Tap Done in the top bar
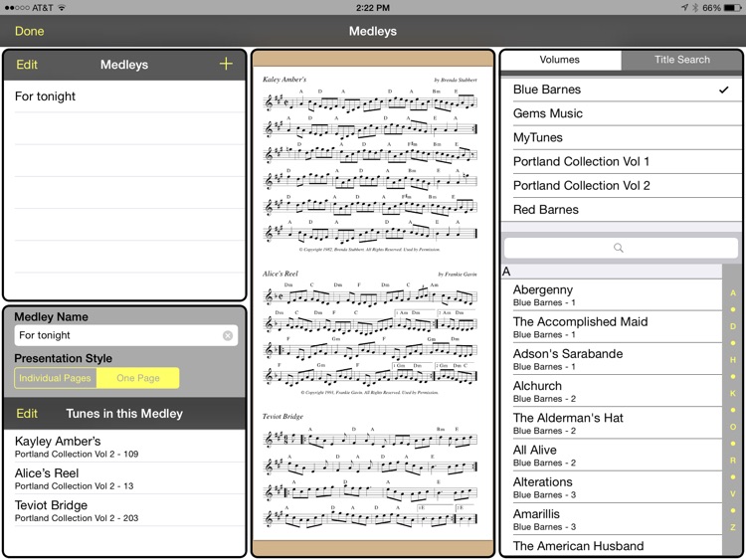This screenshot has height=560, width=746. tap(30, 31)
